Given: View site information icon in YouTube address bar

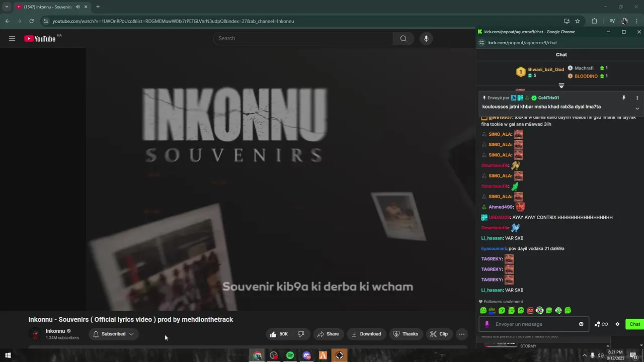Looking at the screenshot, I should (x=46, y=21).
